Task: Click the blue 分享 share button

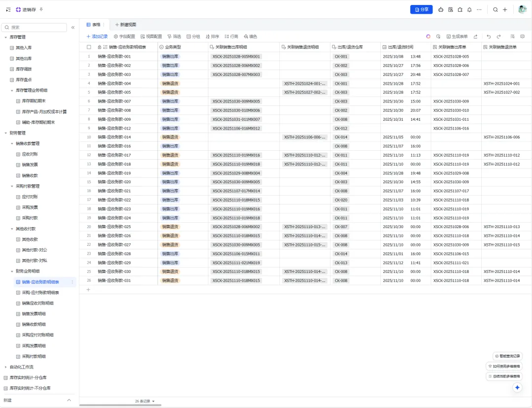Action: (x=421, y=9)
